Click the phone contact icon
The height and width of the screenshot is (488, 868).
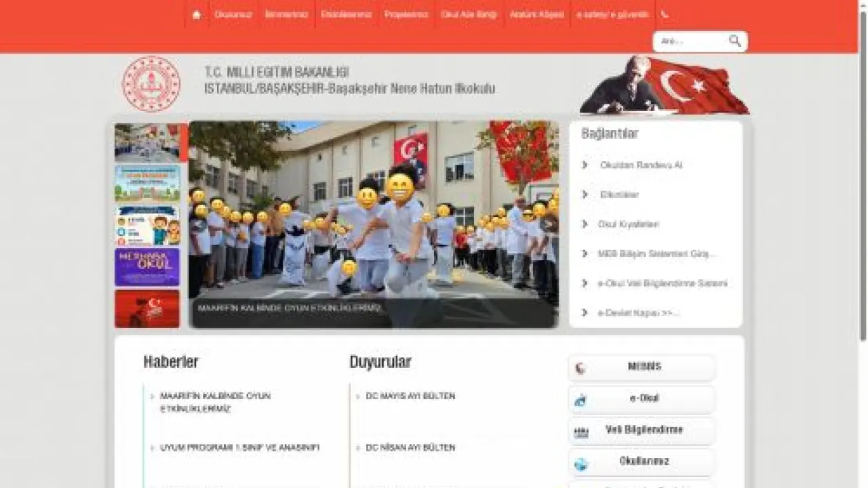tap(665, 14)
